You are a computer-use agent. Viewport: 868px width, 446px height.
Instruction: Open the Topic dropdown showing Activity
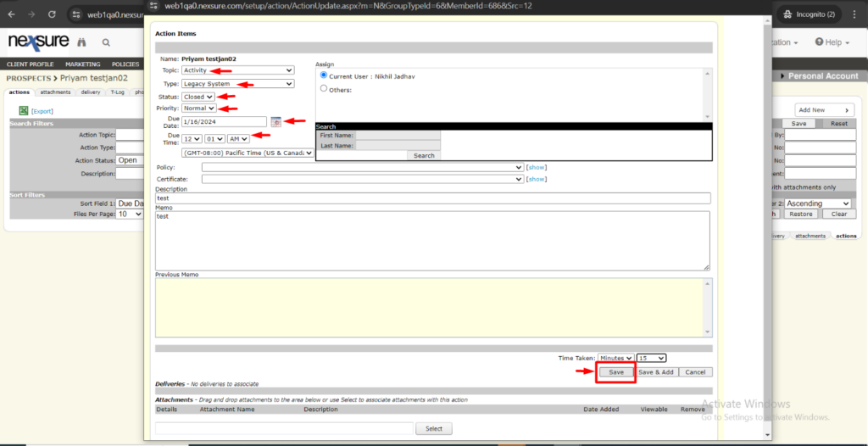[238, 70]
